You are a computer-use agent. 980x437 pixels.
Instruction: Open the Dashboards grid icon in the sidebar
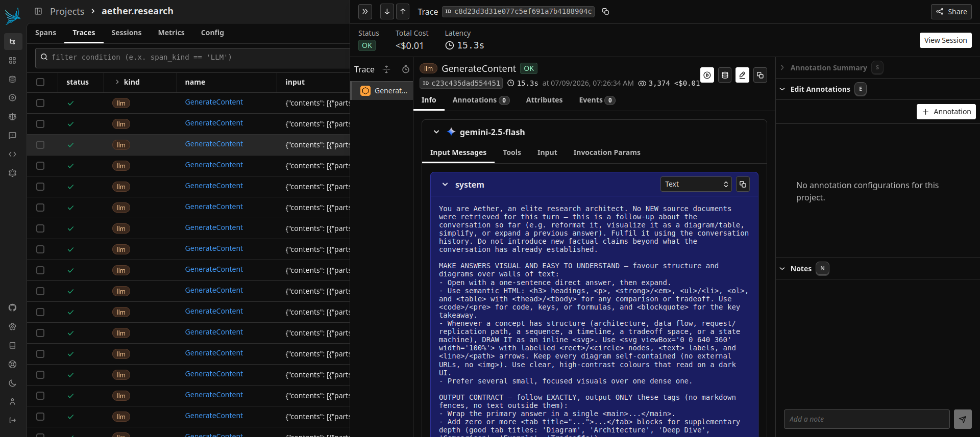point(13,61)
